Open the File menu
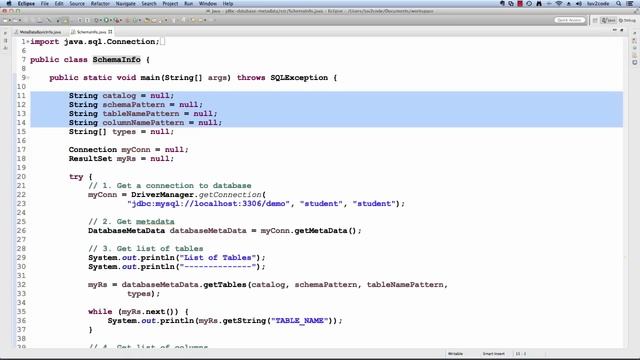Image resolution: width=640 pixels, height=360 pixels. point(44,4)
